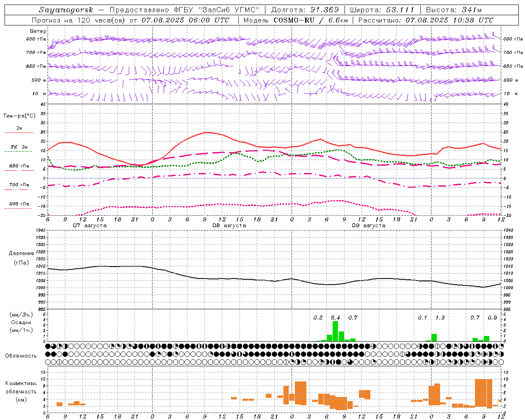Viewport: 525px width, 420px height.
Task: Click the (мм/3ч.) precipitation unit label
Action: 21,315
